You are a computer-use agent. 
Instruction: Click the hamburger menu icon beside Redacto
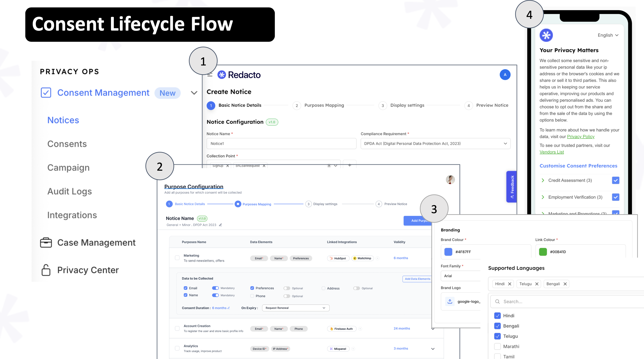point(210,75)
